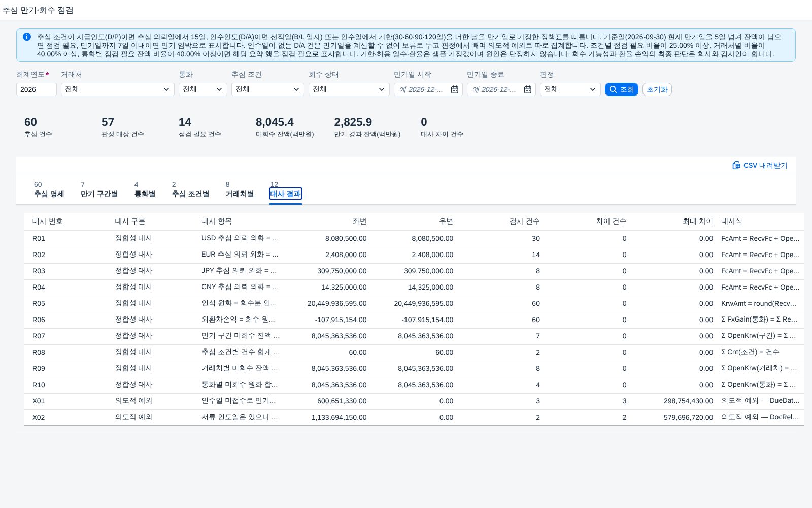Screen dimensions: 812x508
Task: Open the calendar picker for 만기일 시작
Action: 455,89
